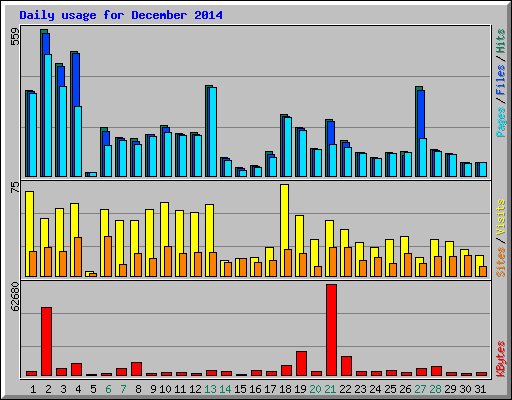Image resolution: width=512 pixels, height=400 pixels.
Task: Click day label 9 on the x-axis
Action: (x=153, y=389)
